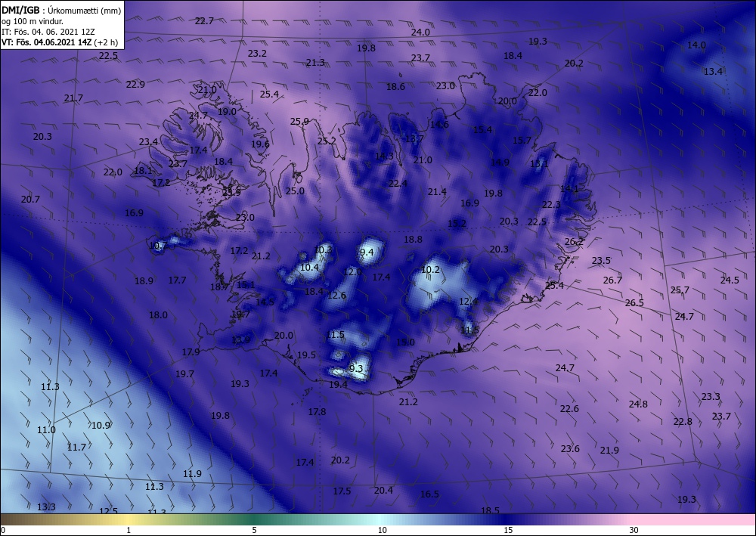Select the low value 9.3
The height and width of the screenshot is (536, 756).
point(356,369)
